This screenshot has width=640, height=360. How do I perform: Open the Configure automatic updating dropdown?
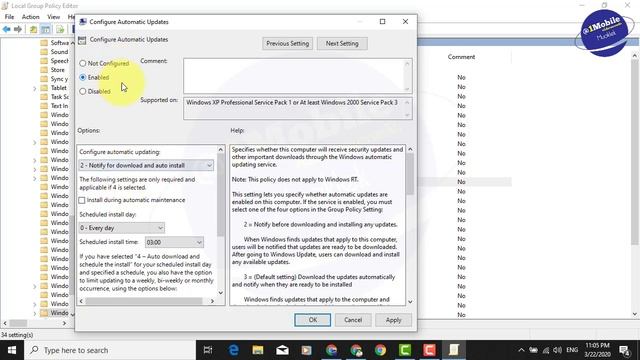point(146,165)
